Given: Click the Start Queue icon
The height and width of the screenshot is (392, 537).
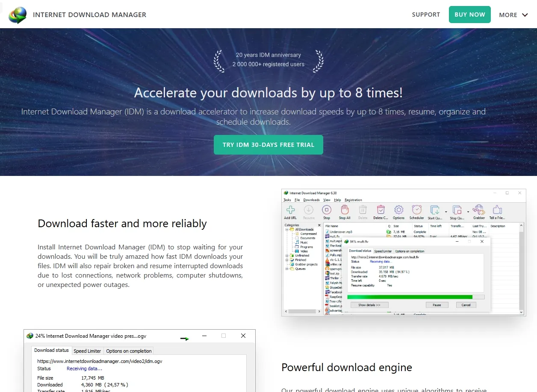Looking at the screenshot, I should [434, 210].
